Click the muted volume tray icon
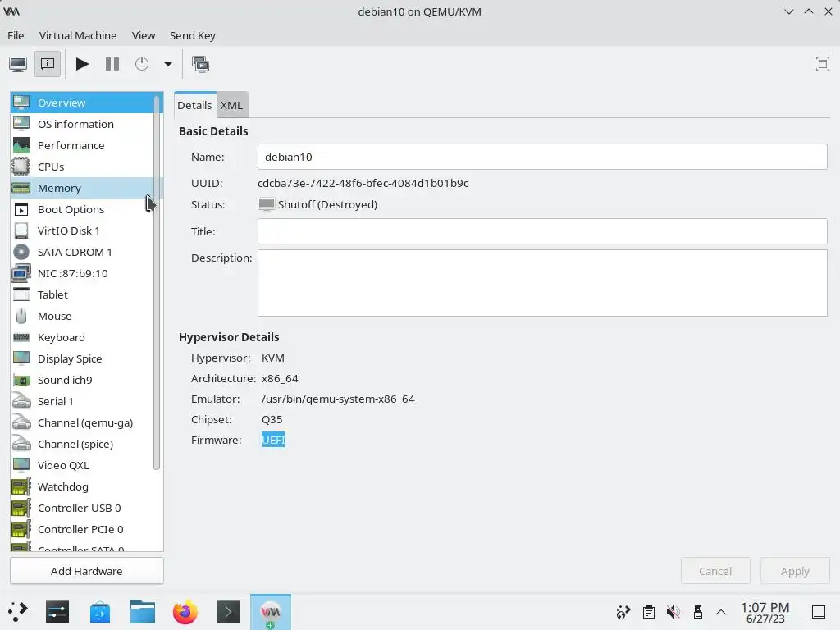Viewport: 840px width, 630px height. click(x=673, y=612)
